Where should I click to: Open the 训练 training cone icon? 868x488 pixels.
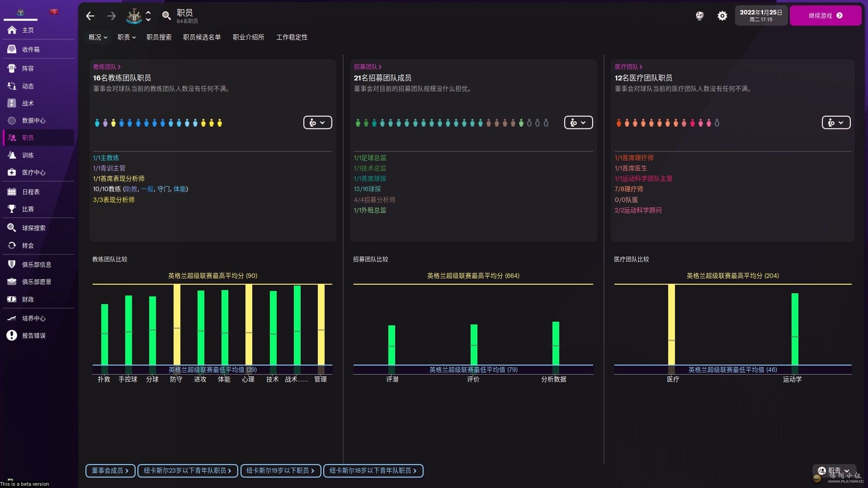click(x=12, y=155)
